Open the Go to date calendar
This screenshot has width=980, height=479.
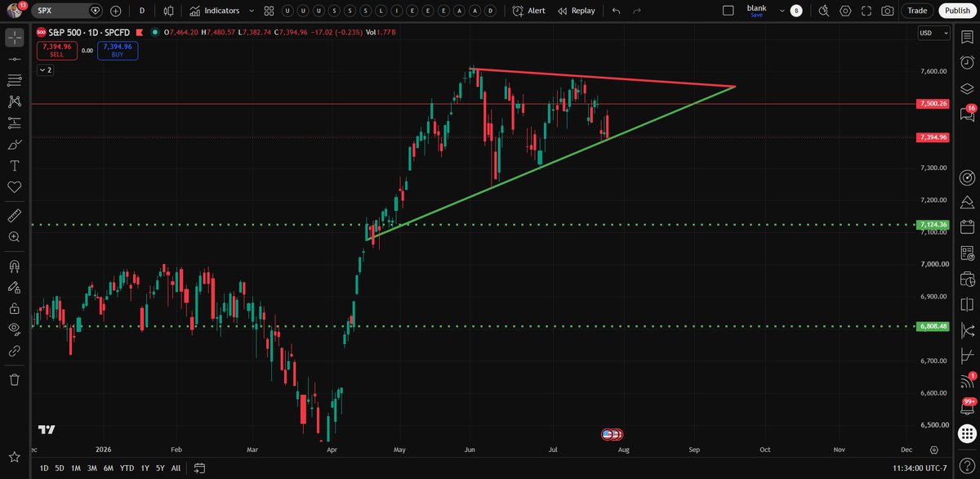(199, 468)
